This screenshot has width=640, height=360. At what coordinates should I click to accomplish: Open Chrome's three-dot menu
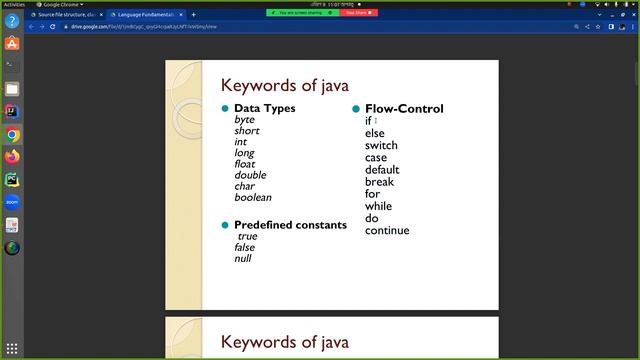pos(633,27)
